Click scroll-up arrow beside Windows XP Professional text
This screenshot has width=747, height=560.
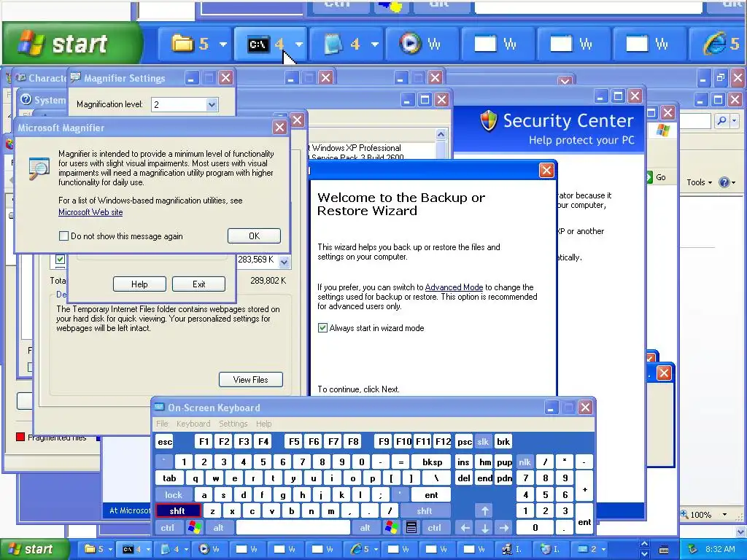(x=441, y=135)
